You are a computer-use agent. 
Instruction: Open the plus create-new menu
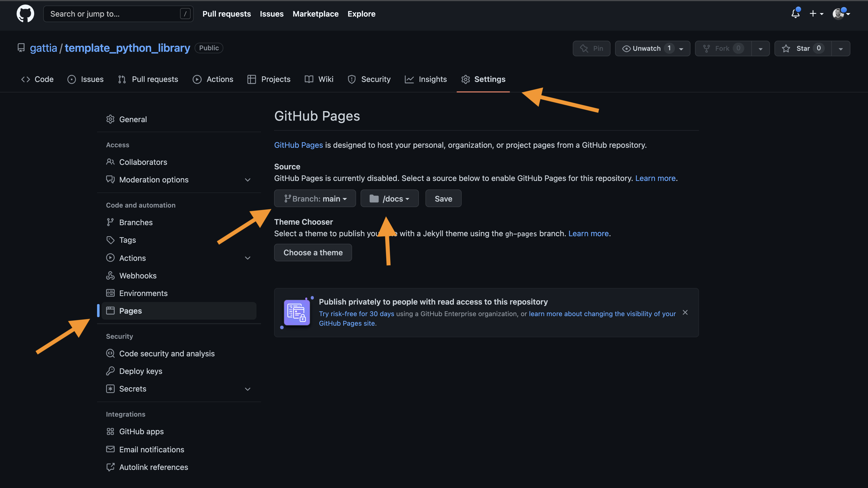[x=816, y=14]
